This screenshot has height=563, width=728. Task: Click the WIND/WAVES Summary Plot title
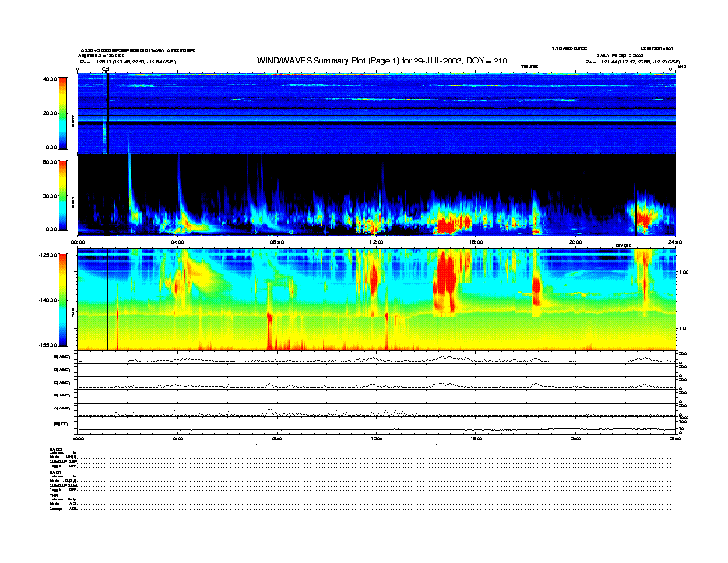(382, 61)
